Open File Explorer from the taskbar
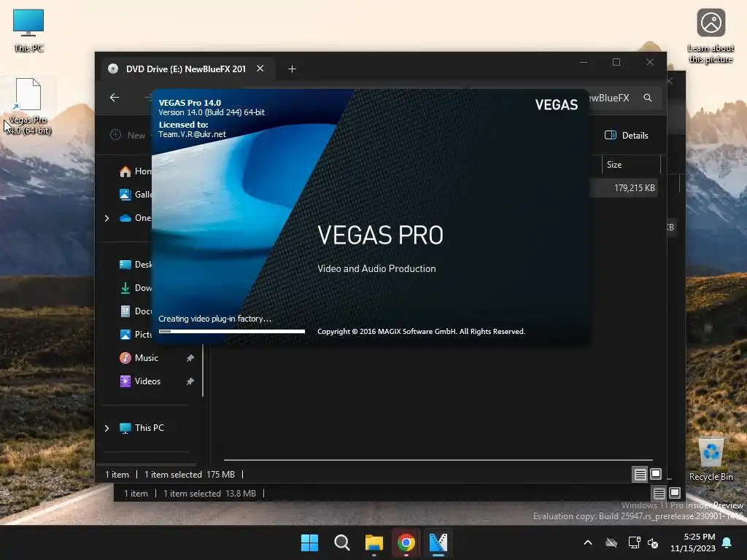The width and height of the screenshot is (747, 560). click(374, 542)
